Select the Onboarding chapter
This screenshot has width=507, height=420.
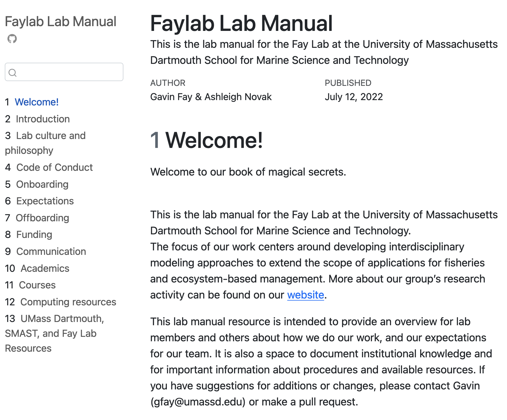[x=42, y=184]
